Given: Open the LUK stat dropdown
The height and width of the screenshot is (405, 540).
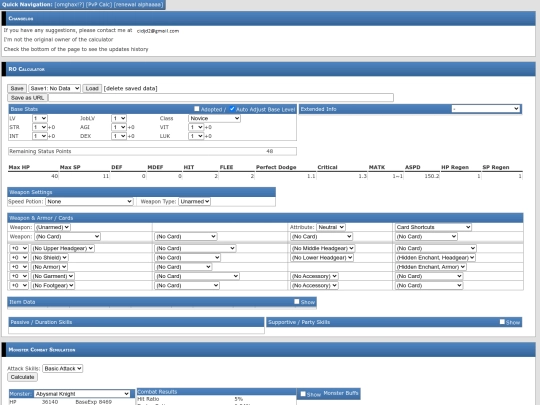Looking at the screenshot, I should pyautogui.click(x=196, y=136).
